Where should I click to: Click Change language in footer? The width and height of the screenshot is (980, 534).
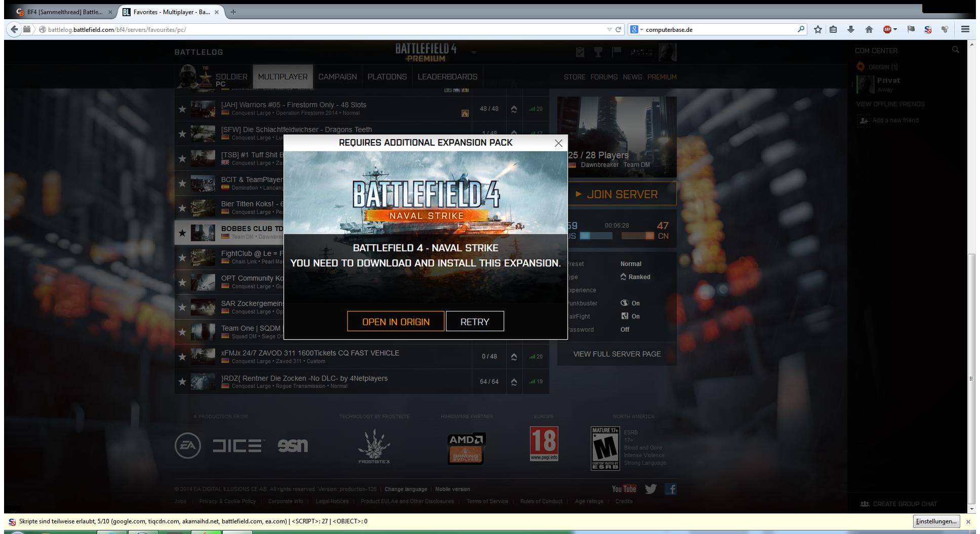(x=406, y=489)
